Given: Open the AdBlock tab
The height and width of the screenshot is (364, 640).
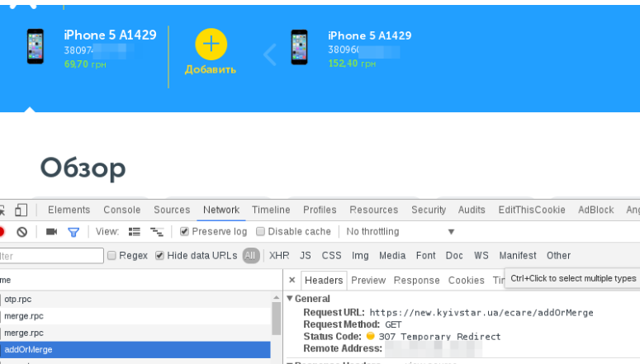Looking at the screenshot, I should click(x=596, y=210).
